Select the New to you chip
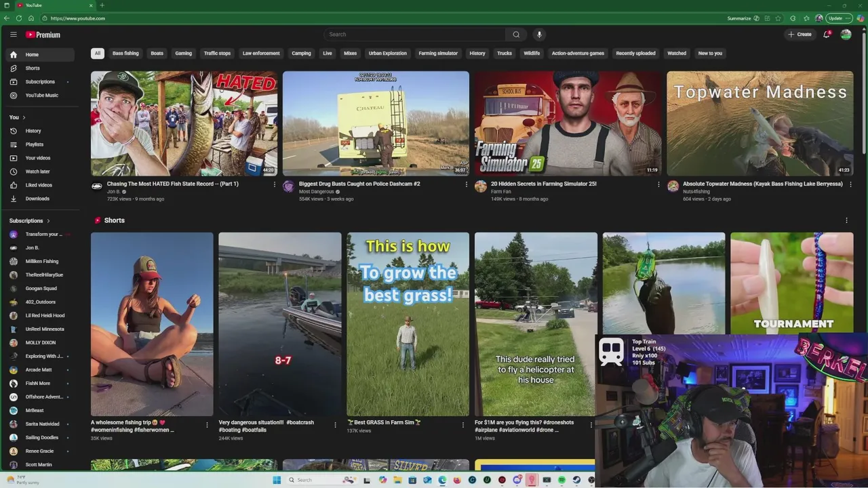The height and width of the screenshot is (488, 868). point(710,54)
